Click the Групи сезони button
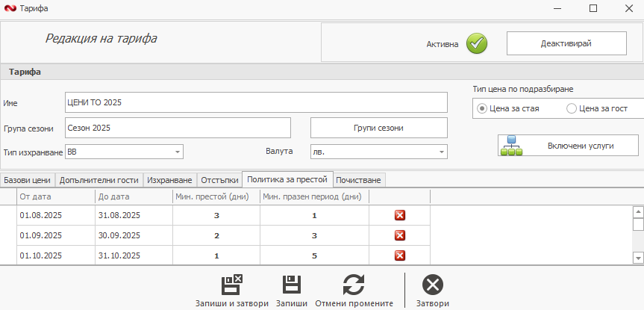 point(378,128)
